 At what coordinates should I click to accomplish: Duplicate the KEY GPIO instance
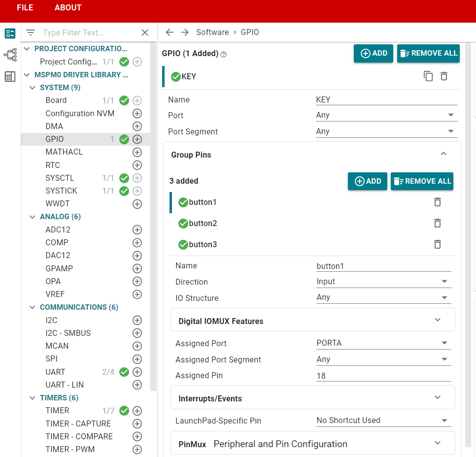(x=428, y=76)
